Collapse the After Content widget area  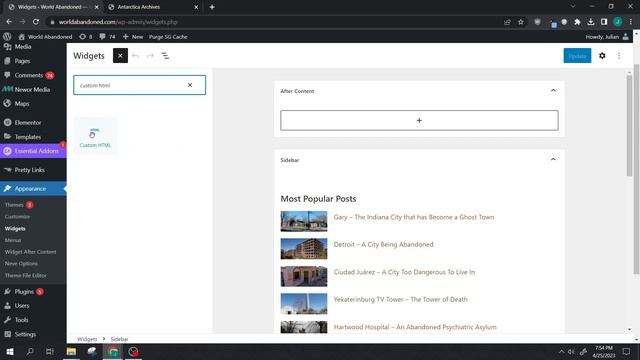coord(553,91)
